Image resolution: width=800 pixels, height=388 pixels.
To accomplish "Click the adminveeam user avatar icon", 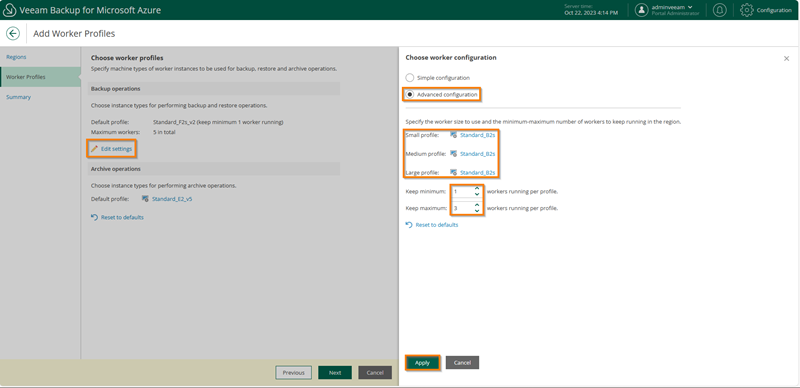I will (641, 10).
